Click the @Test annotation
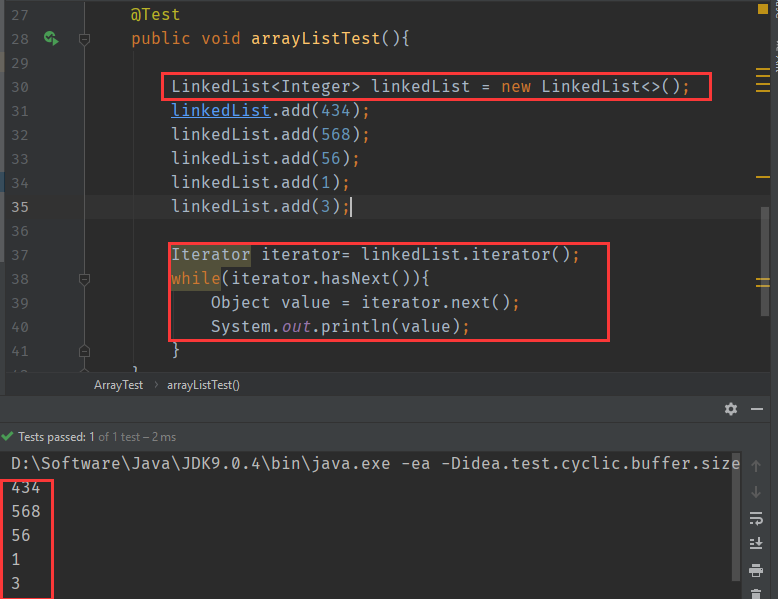The width and height of the screenshot is (778, 599). pos(155,14)
